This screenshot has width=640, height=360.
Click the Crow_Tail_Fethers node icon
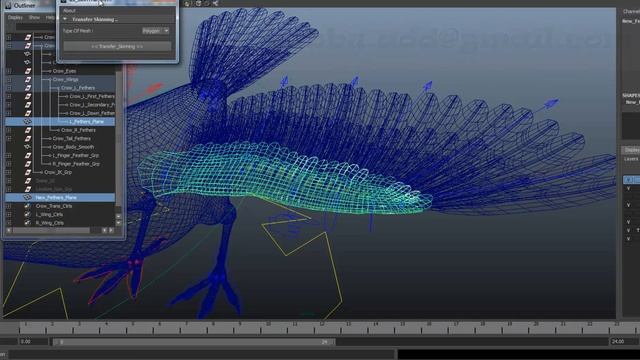(x=28, y=138)
